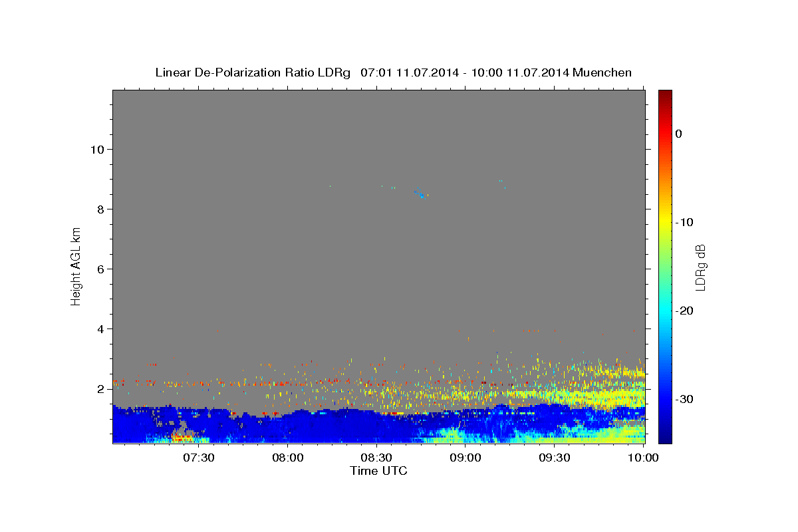Click the colorbar value label -20
This screenshot has height=532, width=798.
point(684,311)
